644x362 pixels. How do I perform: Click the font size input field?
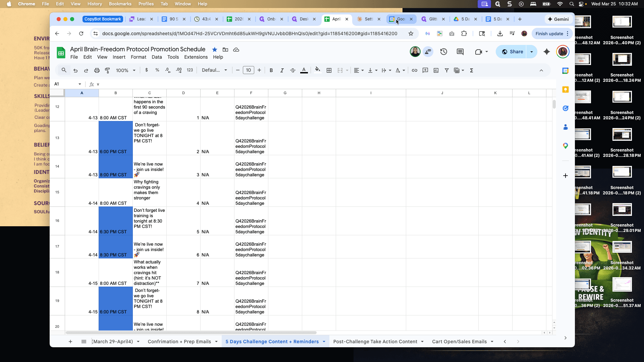click(x=249, y=70)
